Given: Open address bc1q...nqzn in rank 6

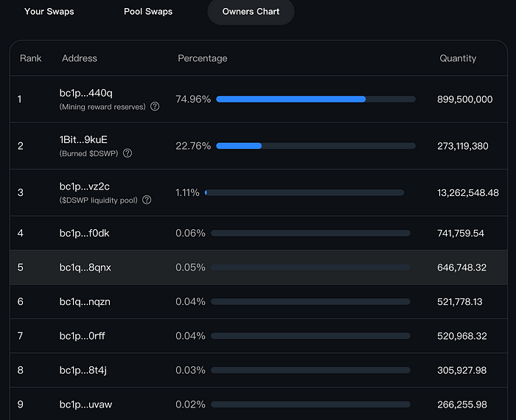Looking at the screenshot, I should (x=85, y=301).
